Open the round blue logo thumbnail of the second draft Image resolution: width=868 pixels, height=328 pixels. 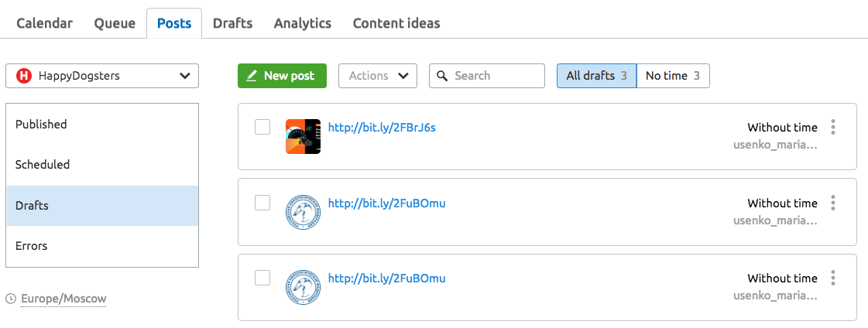[303, 213]
